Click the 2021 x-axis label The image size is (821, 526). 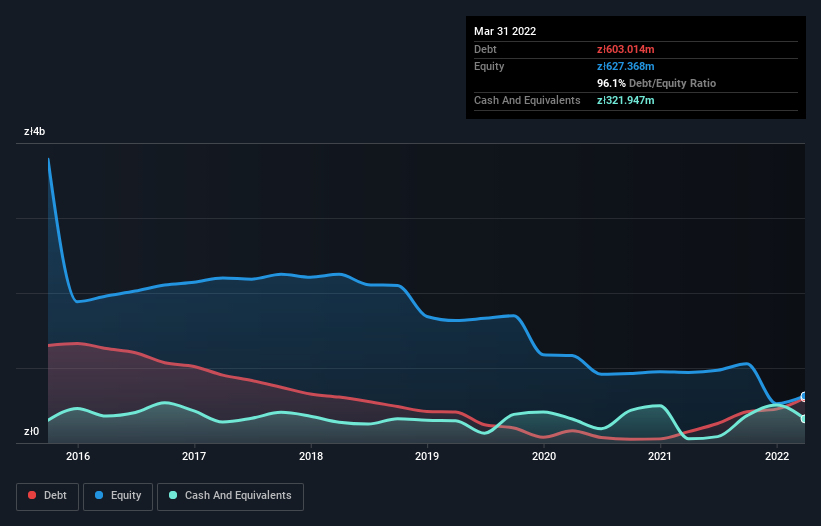[660, 456]
